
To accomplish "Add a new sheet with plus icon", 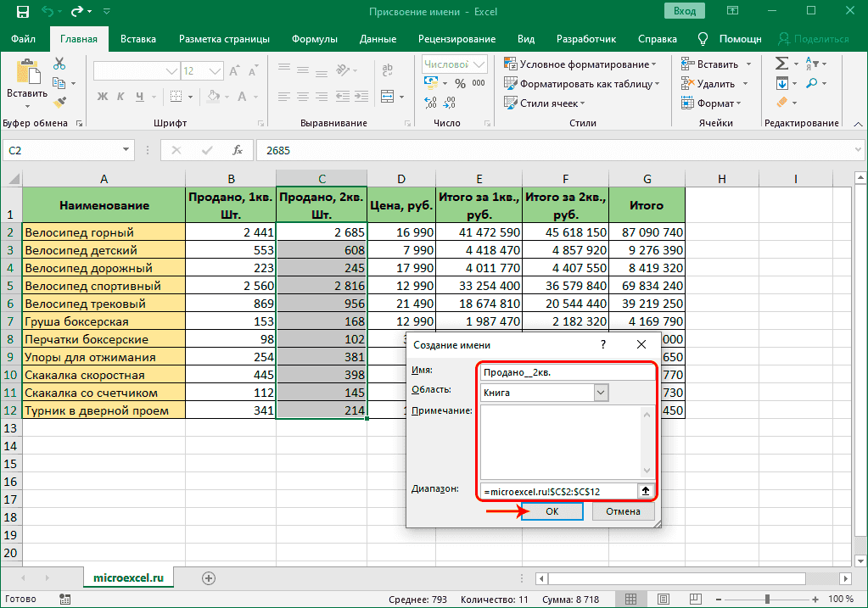I will tap(209, 577).
